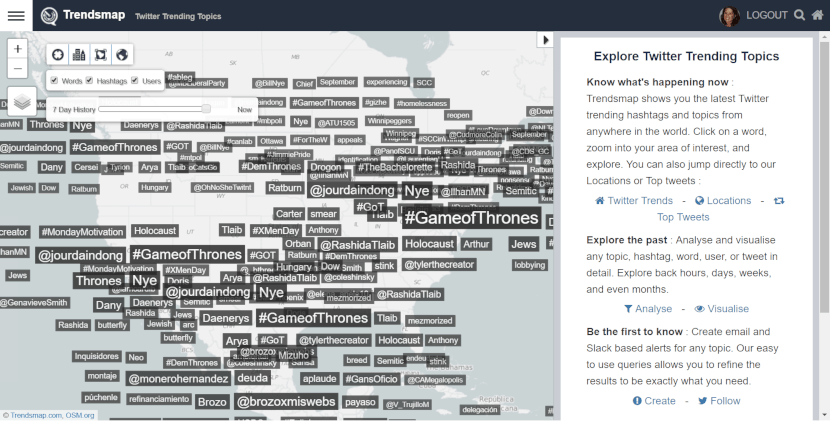
Task: Go to home via house icon
Action: [x=818, y=15]
